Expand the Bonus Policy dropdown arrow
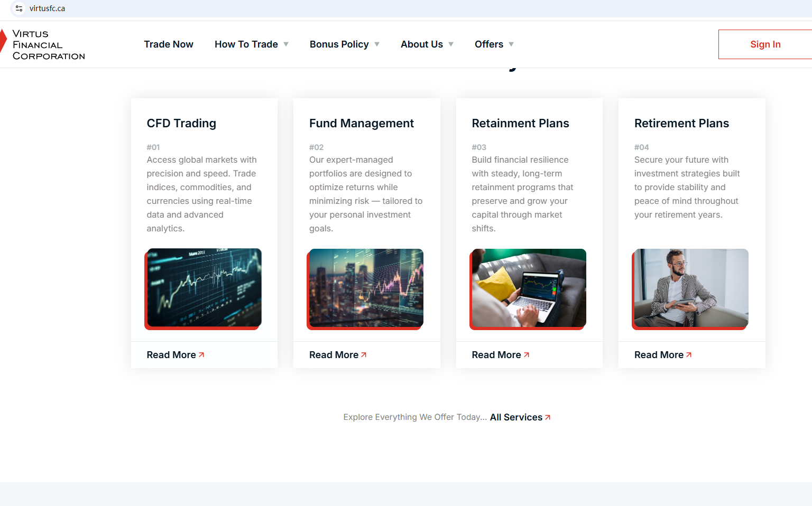 click(x=377, y=44)
